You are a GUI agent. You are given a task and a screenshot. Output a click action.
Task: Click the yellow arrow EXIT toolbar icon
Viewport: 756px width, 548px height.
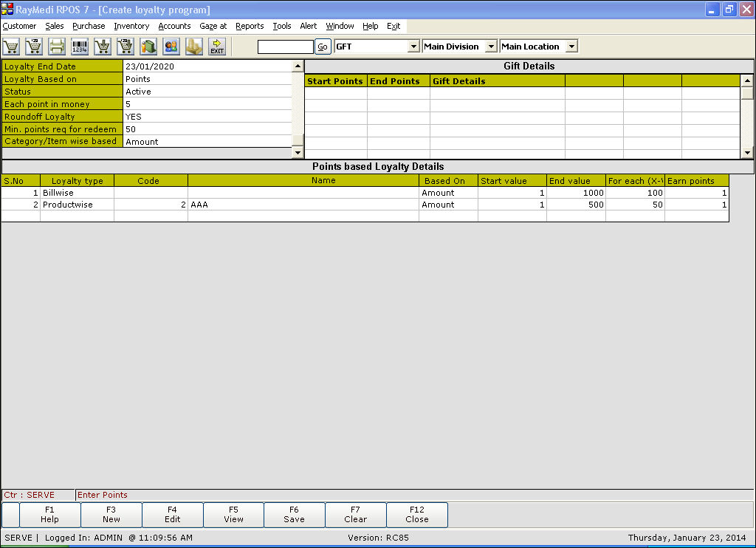tap(217, 47)
